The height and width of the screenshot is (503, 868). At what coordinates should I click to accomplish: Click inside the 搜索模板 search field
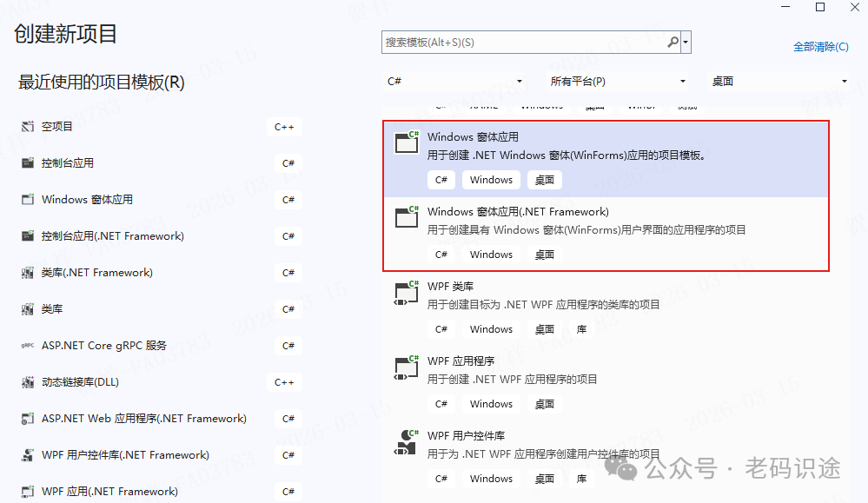tap(521, 42)
